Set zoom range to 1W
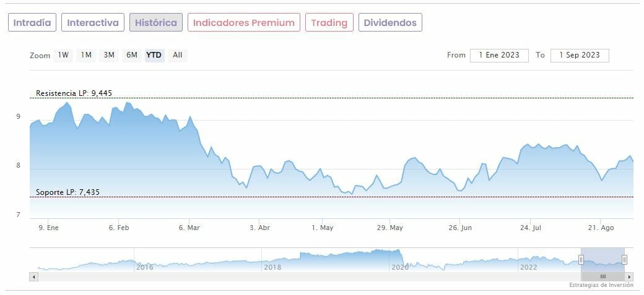The image size is (644, 295). pos(63,55)
